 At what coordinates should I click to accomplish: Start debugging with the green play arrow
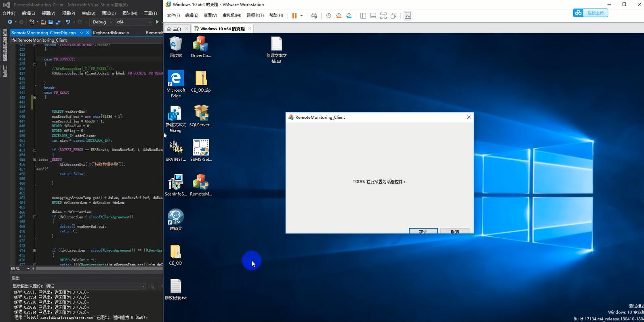pyautogui.click(x=157, y=22)
